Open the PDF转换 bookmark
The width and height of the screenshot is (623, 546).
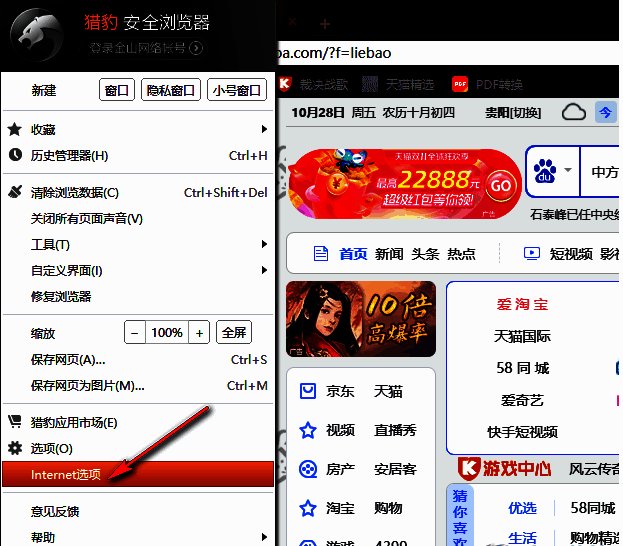(499, 85)
